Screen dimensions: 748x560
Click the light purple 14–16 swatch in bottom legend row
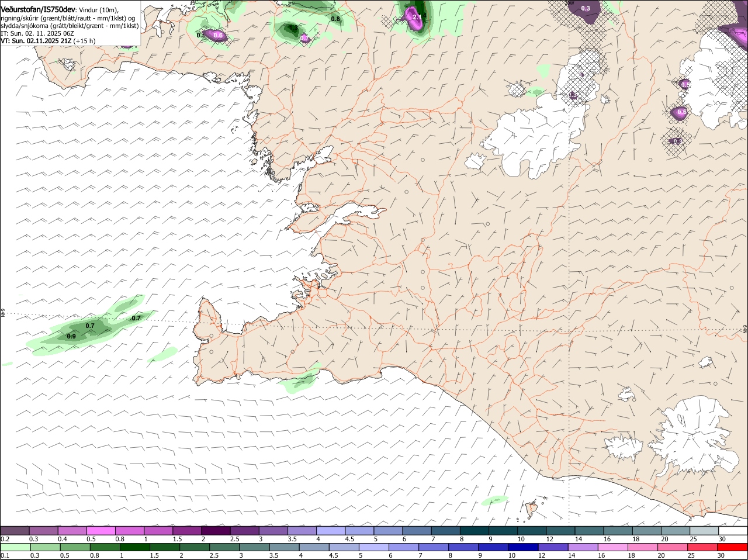(584, 547)
